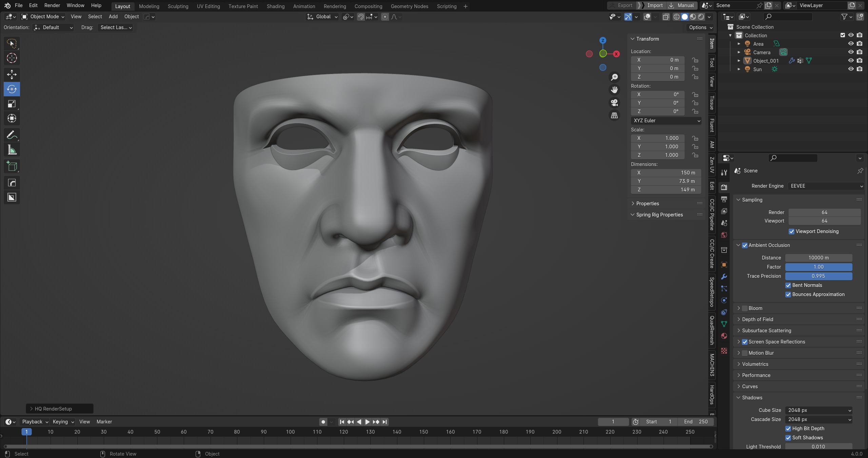Switch perspective/orthographic grid icon
The width and height of the screenshot is (868, 458).
(614, 116)
